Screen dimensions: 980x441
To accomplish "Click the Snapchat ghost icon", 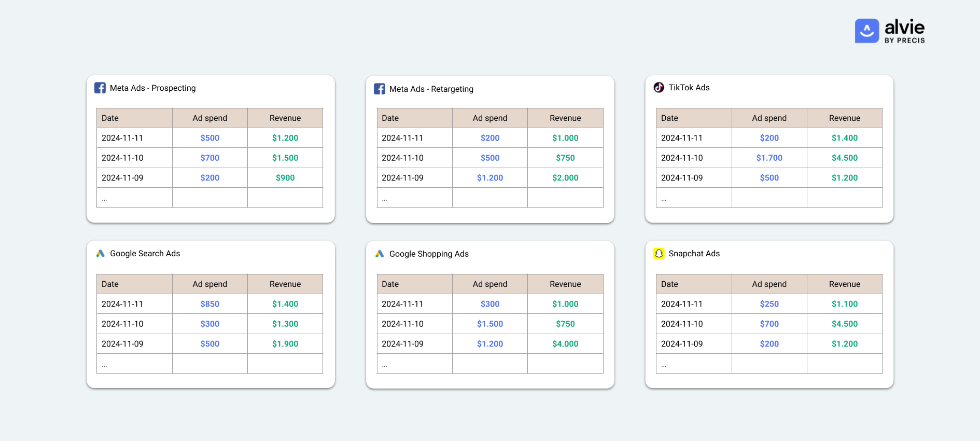I will point(659,253).
